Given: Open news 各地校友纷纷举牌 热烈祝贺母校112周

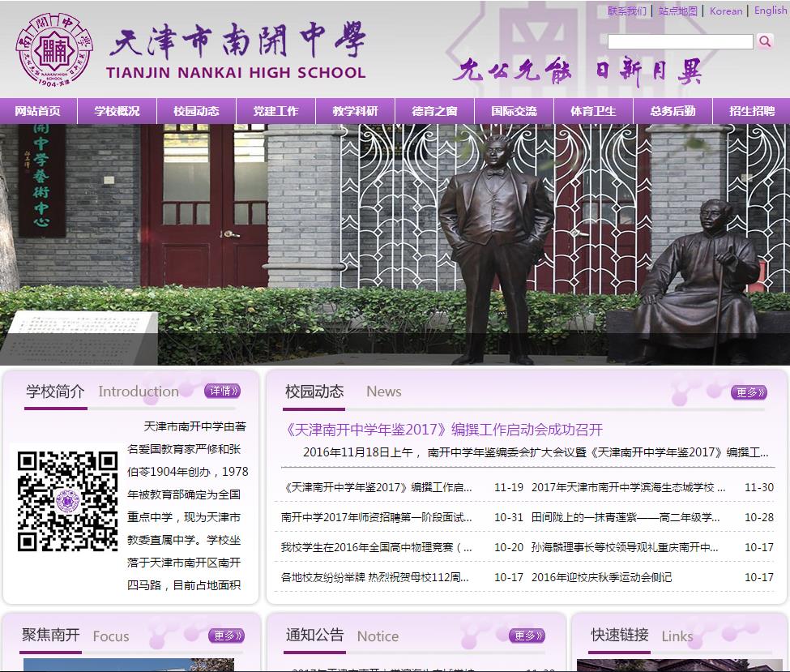Looking at the screenshot, I should click(x=375, y=577).
